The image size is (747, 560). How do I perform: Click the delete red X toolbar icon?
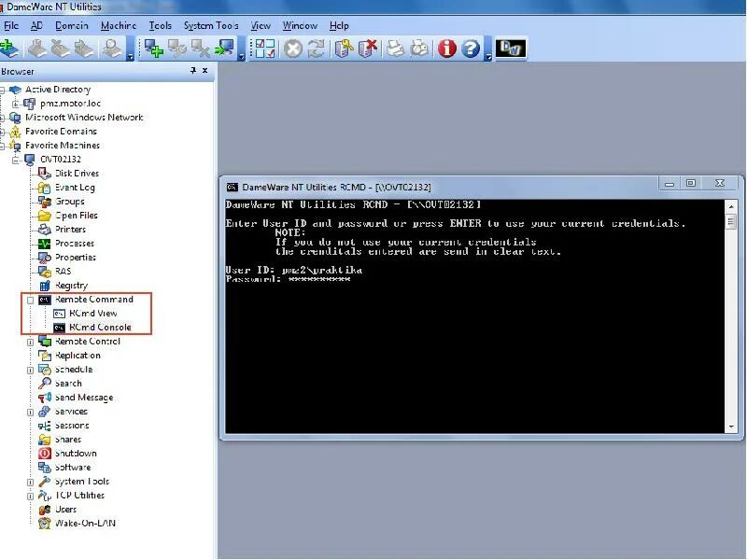(x=367, y=49)
